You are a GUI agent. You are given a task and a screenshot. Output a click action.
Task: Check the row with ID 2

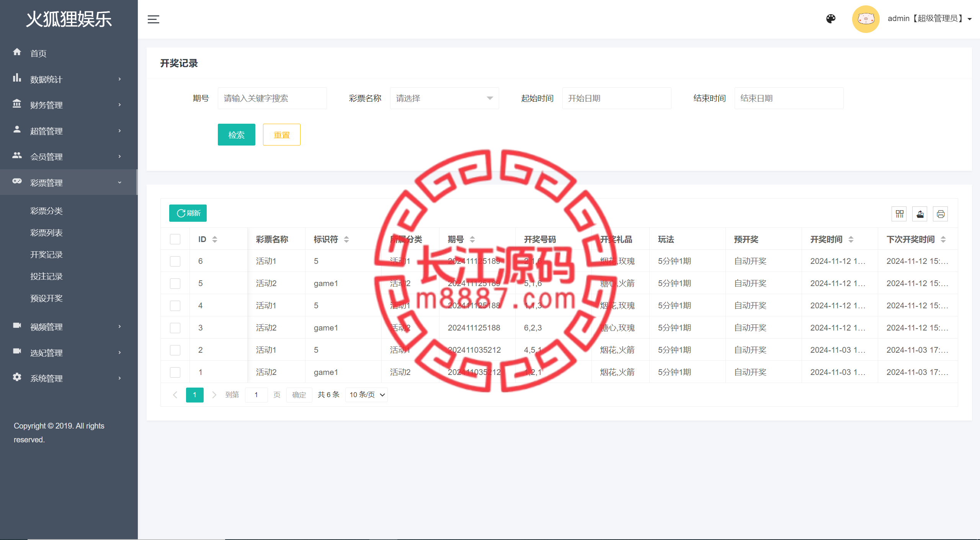pyautogui.click(x=175, y=350)
